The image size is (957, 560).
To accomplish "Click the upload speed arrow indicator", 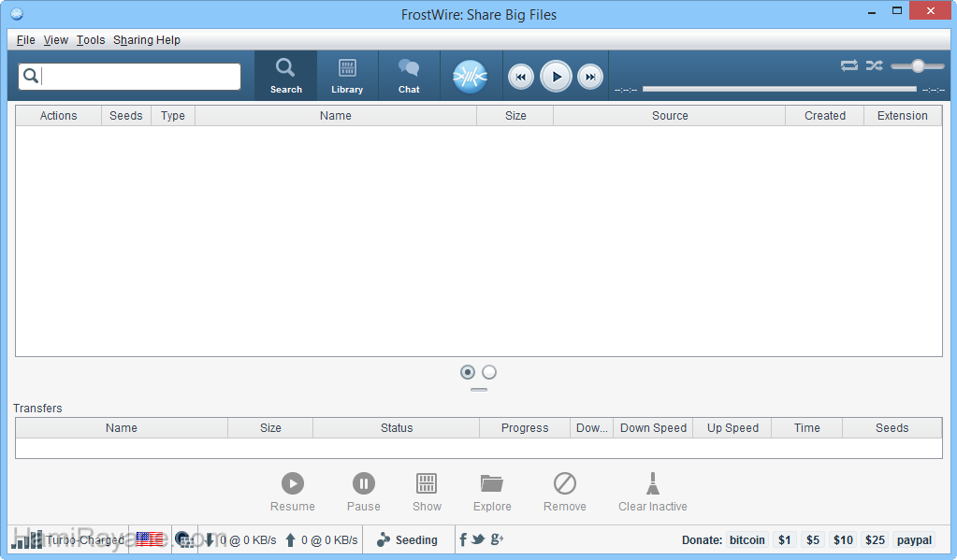I will click(x=291, y=539).
